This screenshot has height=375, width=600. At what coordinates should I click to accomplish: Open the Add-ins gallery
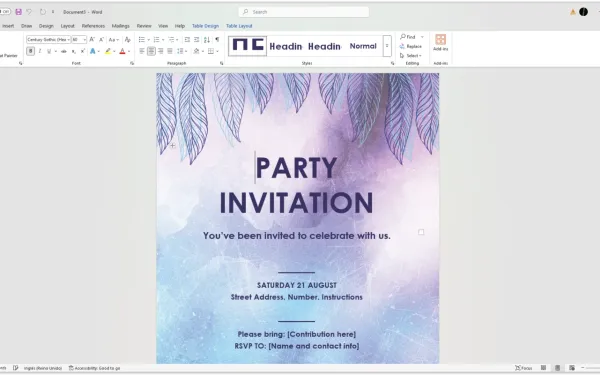coord(440,42)
